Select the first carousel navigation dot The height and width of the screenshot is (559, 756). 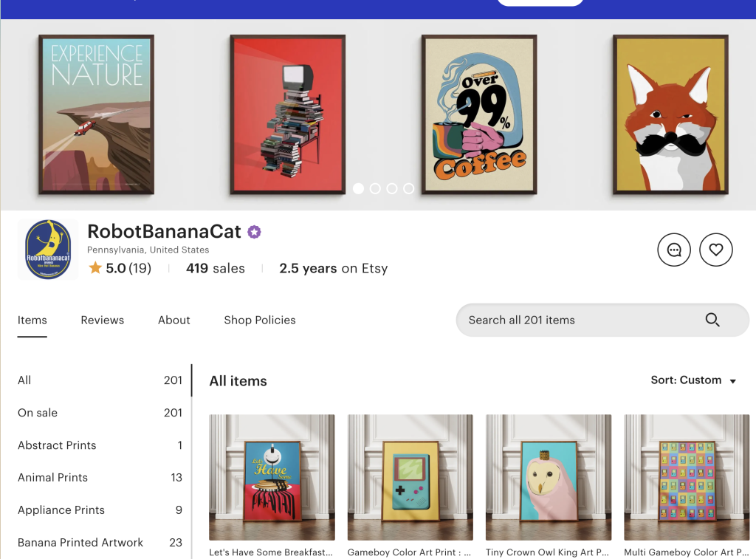point(358,188)
